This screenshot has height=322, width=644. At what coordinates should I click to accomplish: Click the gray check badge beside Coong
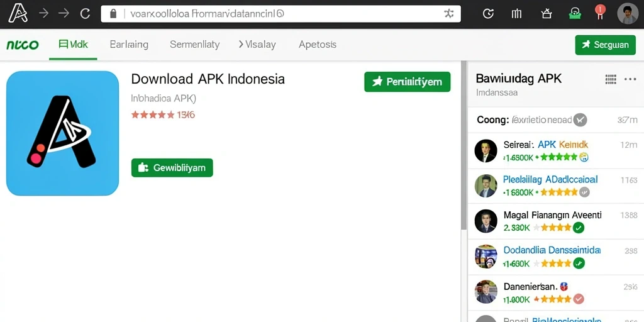580,120
